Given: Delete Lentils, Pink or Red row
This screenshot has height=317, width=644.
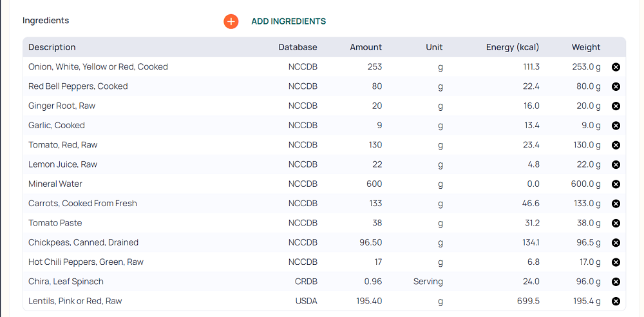Looking at the screenshot, I should click(x=616, y=301).
